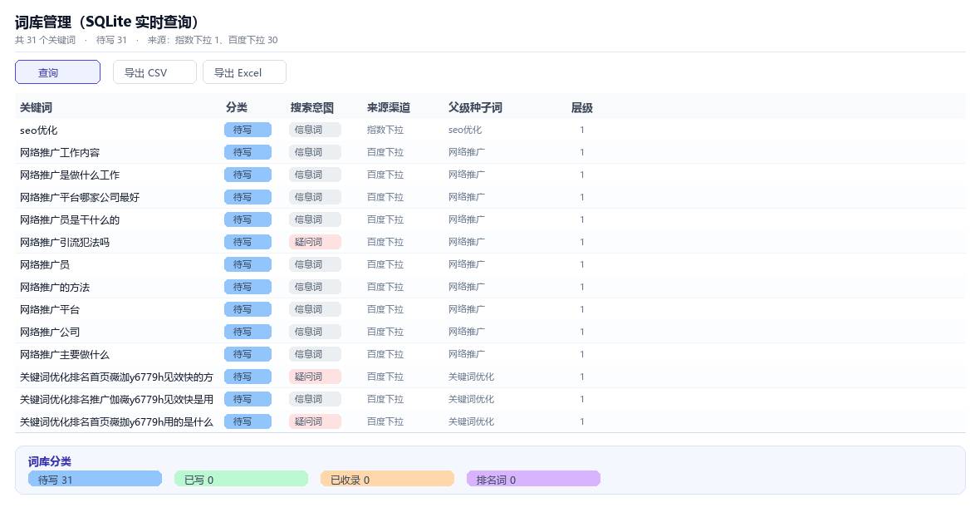Select the keyword 网络推广平台哪家公司最好

[x=80, y=198]
